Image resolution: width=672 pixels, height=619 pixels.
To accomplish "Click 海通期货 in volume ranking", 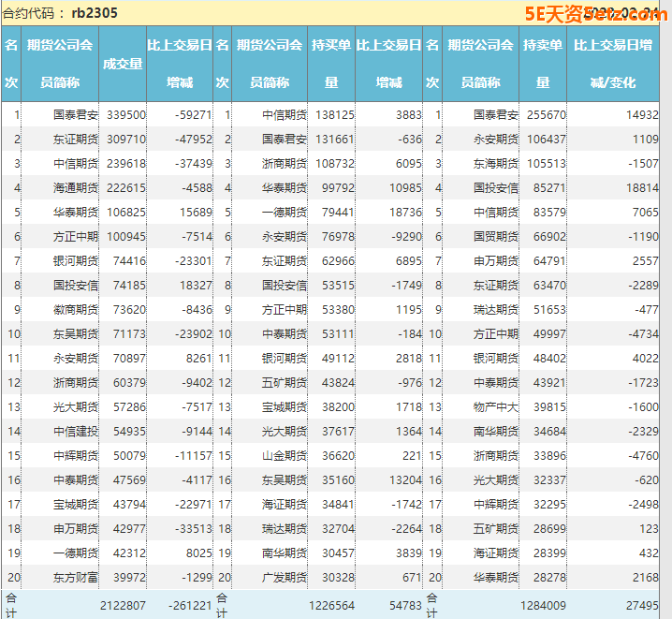I will tap(76, 187).
